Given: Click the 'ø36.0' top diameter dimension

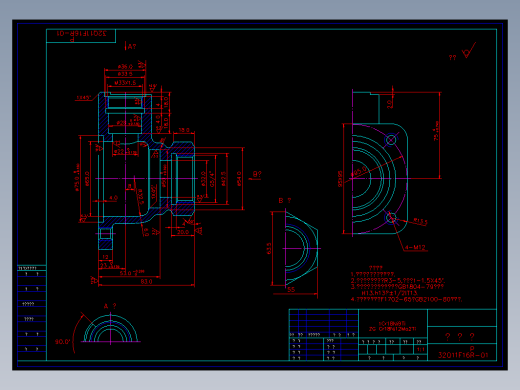Looking at the screenshot, I should (125, 67).
